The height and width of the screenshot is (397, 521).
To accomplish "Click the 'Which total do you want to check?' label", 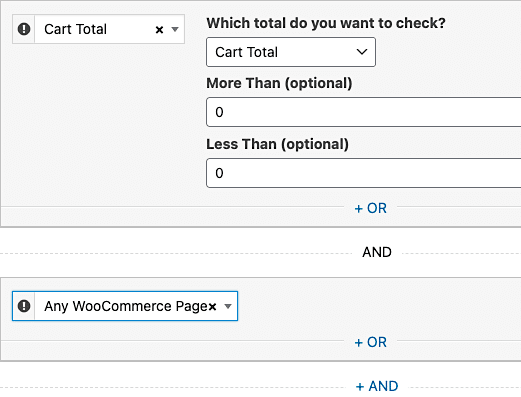I will tap(326, 23).
